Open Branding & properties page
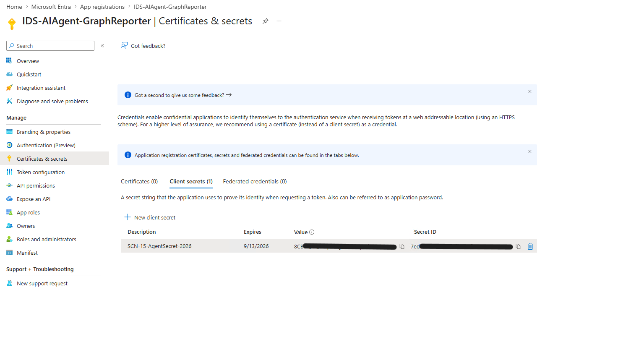The image size is (644, 342). pyautogui.click(x=44, y=132)
